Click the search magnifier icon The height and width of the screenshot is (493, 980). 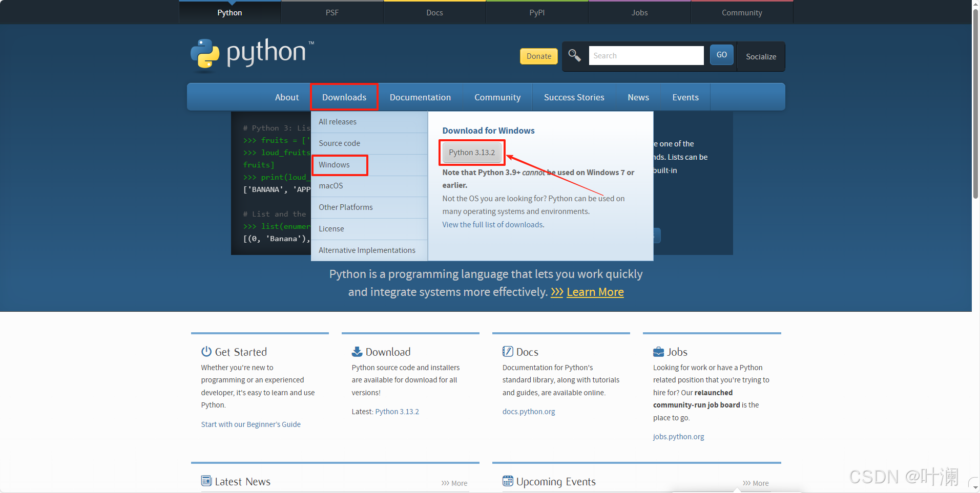pyautogui.click(x=574, y=55)
